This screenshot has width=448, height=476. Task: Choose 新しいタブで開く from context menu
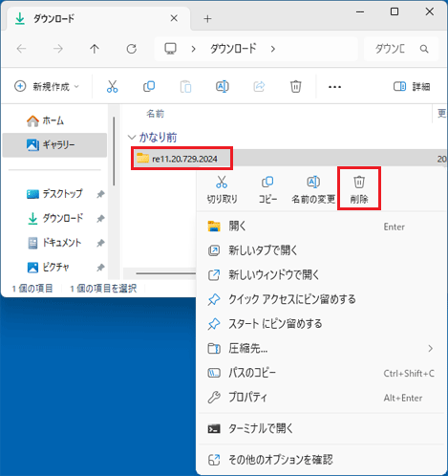321,250
